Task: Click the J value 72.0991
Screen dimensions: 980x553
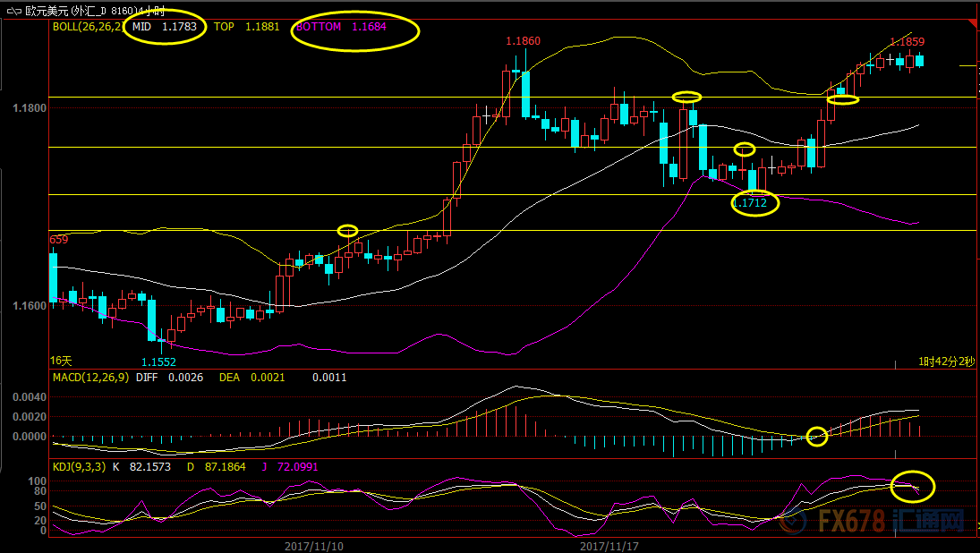Action: [297, 467]
